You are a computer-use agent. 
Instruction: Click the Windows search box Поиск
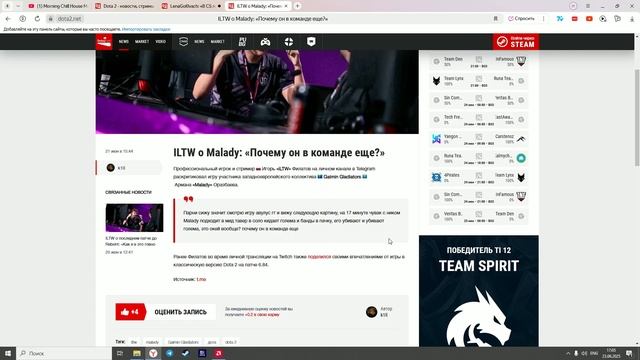(64, 353)
